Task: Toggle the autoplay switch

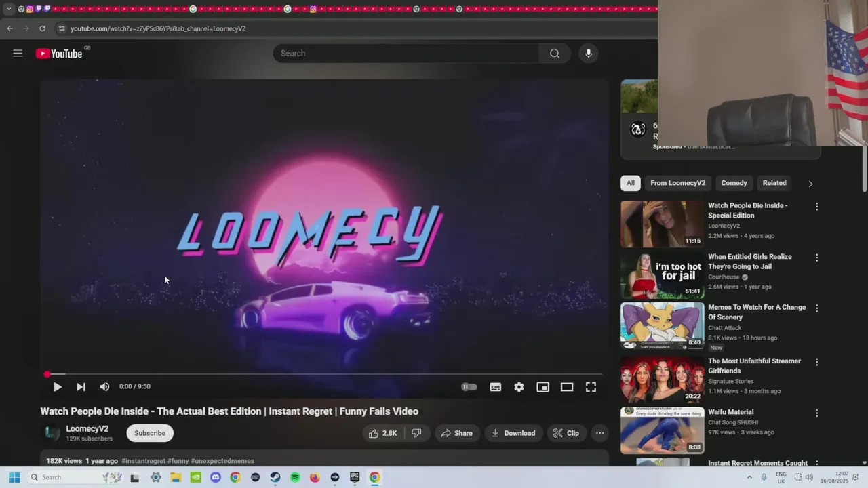Action: 469,387
